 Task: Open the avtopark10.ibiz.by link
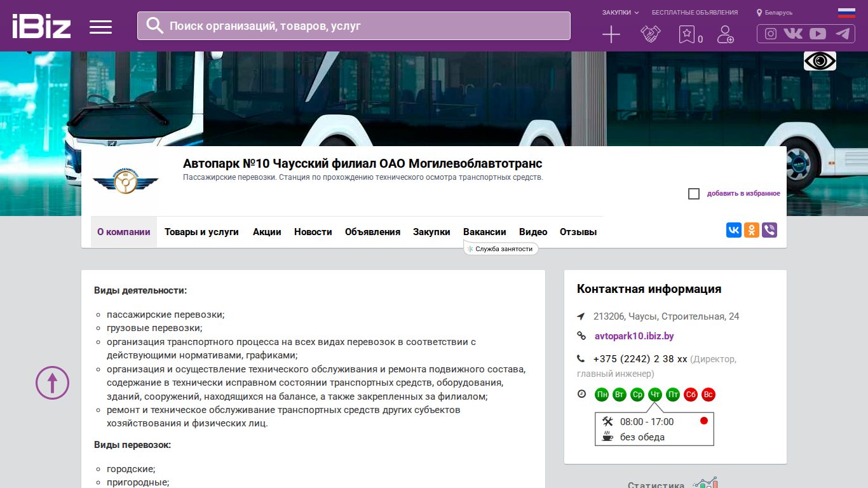pyautogui.click(x=634, y=336)
